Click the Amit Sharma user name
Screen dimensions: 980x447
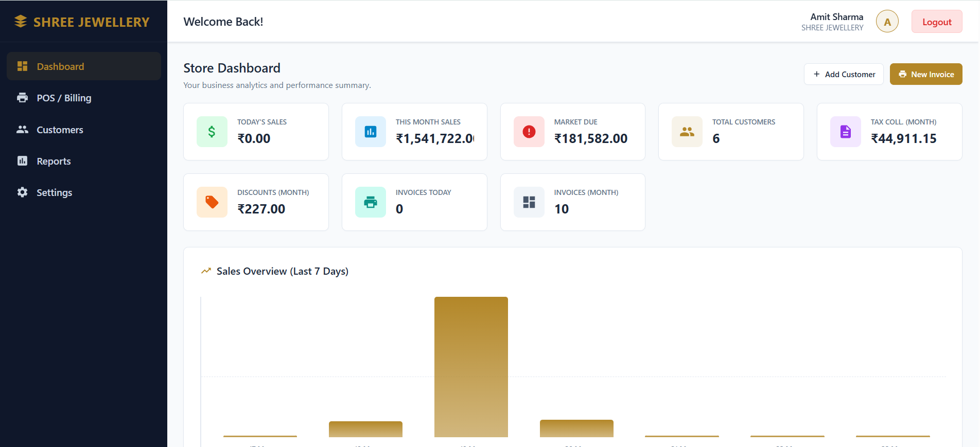[x=837, y=17]
